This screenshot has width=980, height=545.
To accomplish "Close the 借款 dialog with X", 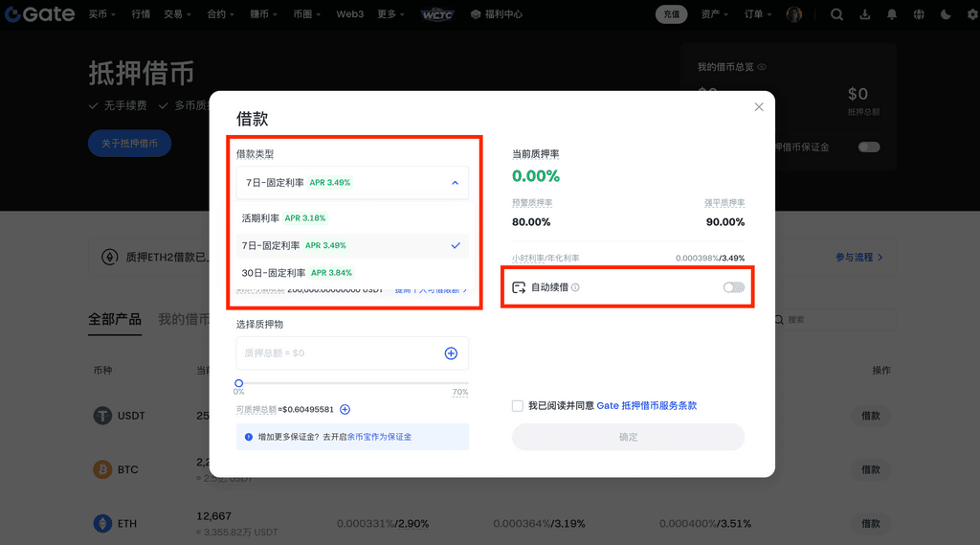I will [x=759, y=107].
